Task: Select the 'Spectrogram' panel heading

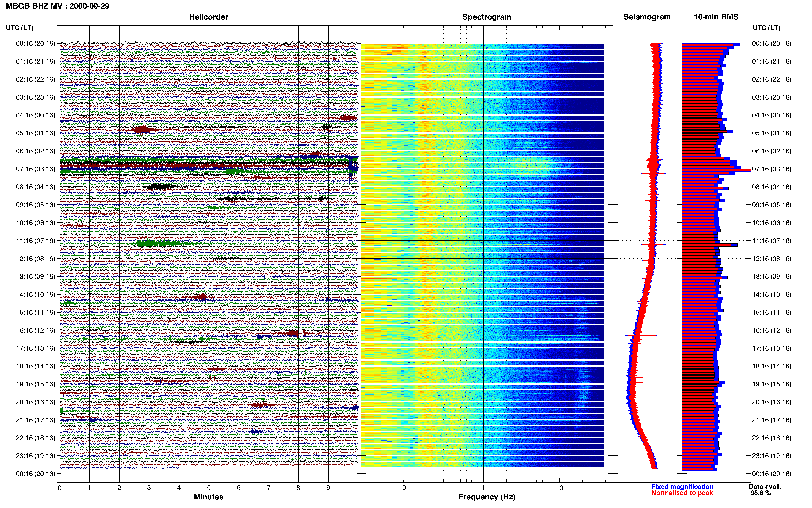Action: point(487,17)
